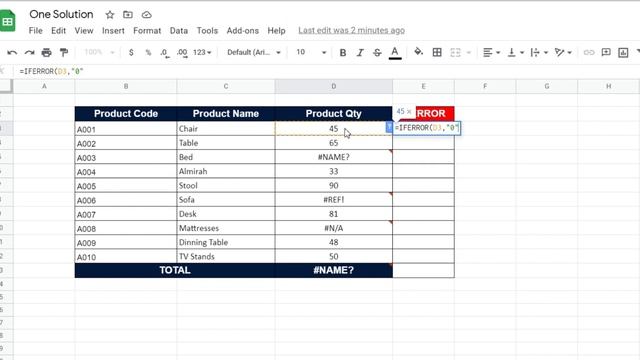Open the 'Last edit was 2 minutes ago' link
This screenshot has width=640, height=360.
351,30
